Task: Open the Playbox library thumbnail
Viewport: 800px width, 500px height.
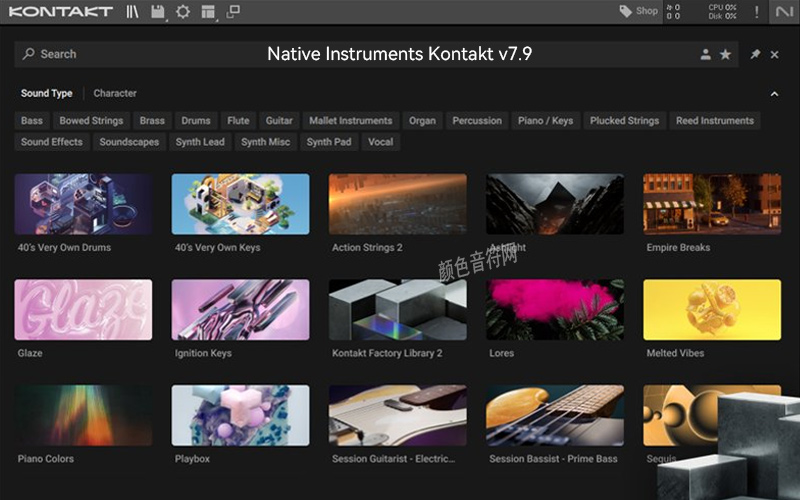Action: [x=240, y=415]
